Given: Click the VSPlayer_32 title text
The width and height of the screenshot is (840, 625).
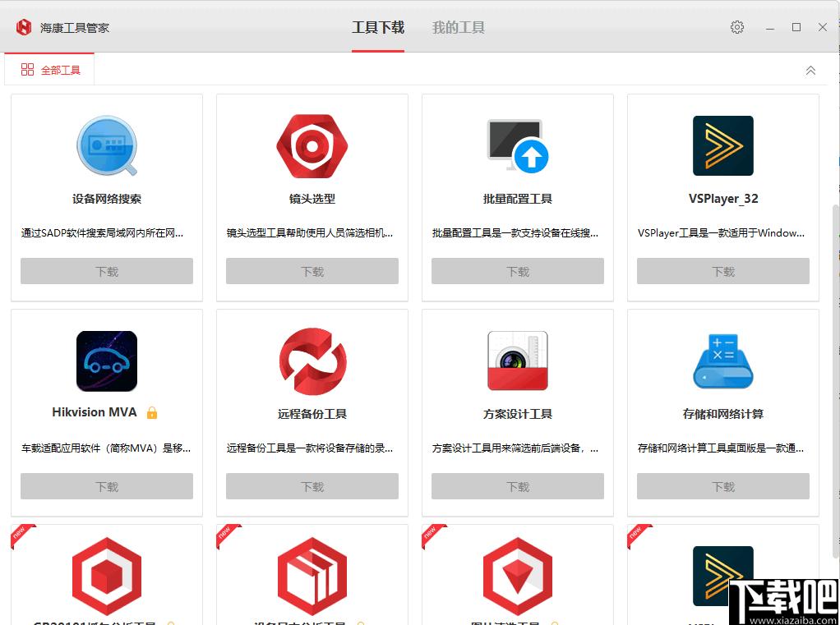Looking at the screenshot, I should [x=723, y=199].
